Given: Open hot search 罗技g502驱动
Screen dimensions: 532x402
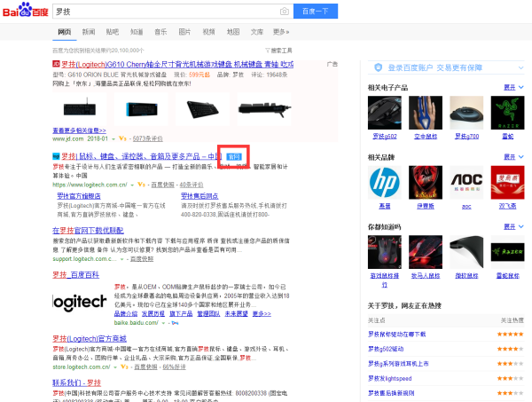Looking at the screenshot, I should tap(386, 349).
